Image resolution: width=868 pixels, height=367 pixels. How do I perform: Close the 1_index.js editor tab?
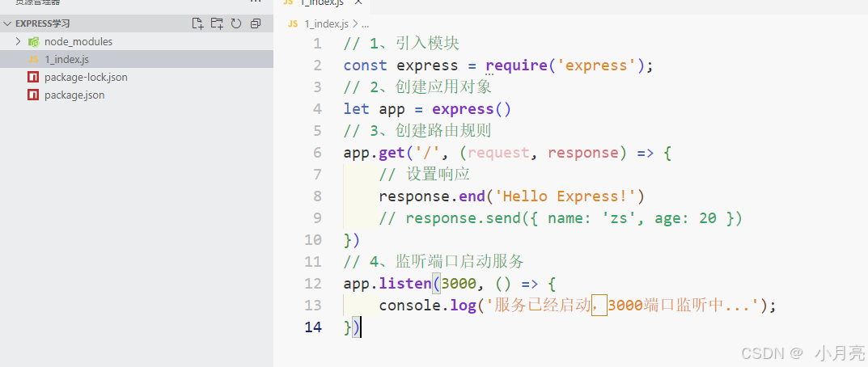[x=358, y=2]
